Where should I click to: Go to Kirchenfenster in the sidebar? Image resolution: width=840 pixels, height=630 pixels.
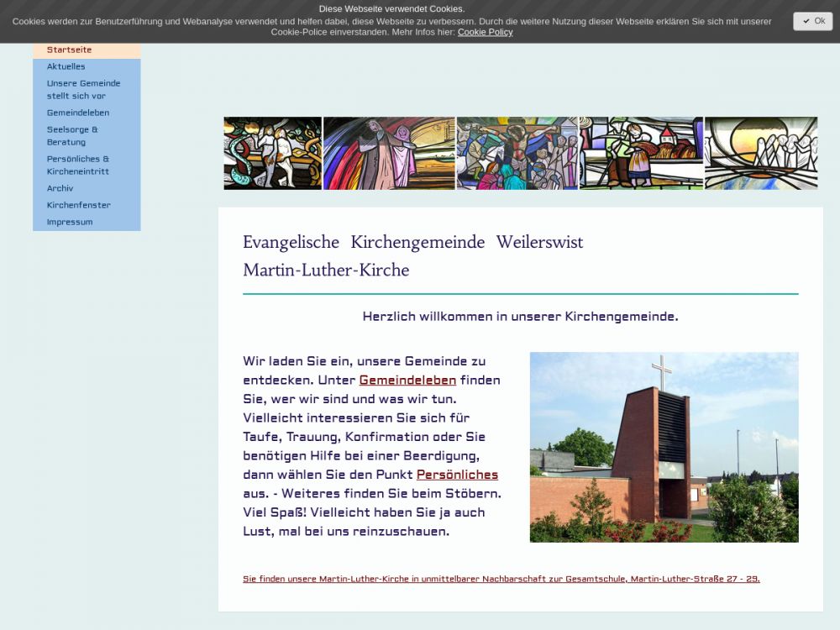(79, 205)
